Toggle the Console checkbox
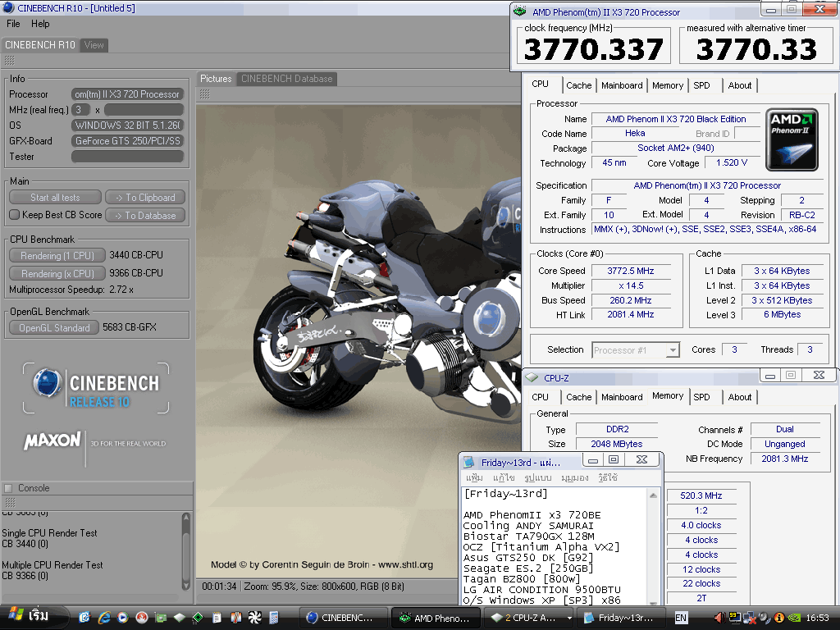The width and height of the screenshot is (840, 630). [8, 488]
